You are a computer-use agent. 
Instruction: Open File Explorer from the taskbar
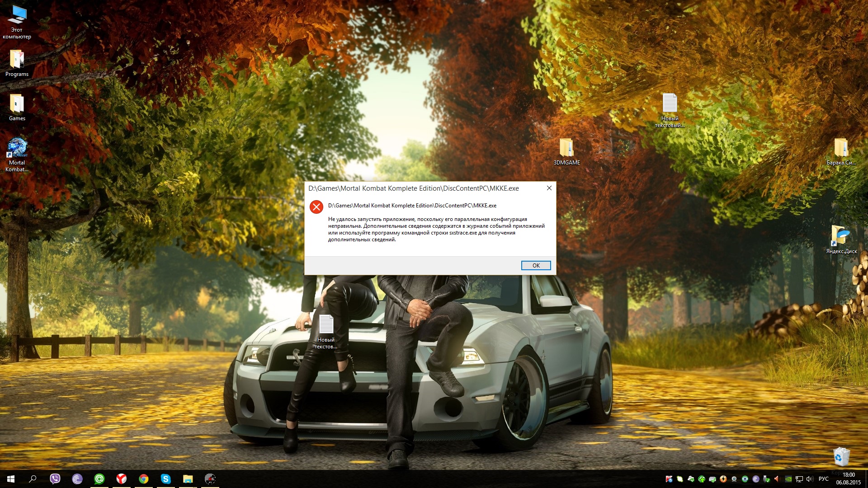click(x=188, y=479)
